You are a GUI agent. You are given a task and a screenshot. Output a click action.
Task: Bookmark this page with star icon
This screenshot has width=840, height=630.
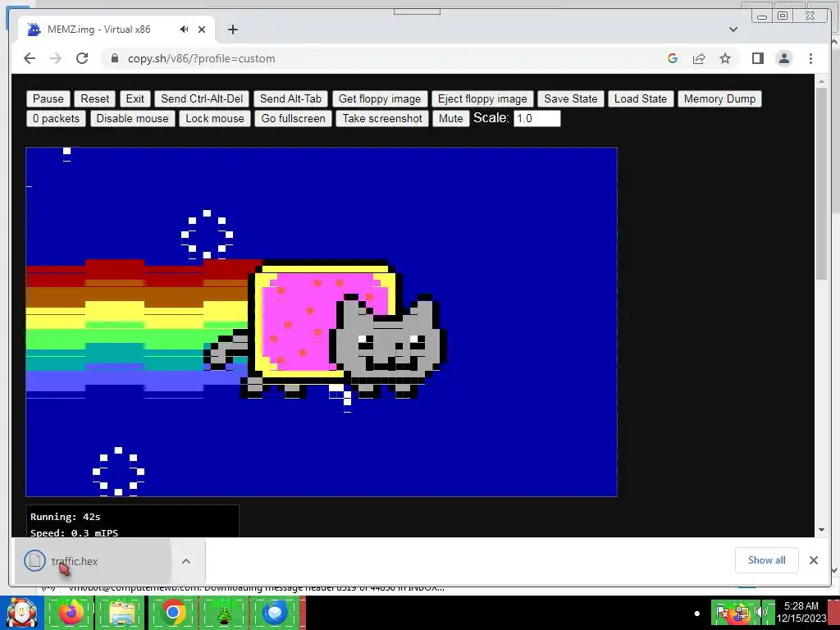(x=725, y=58)
